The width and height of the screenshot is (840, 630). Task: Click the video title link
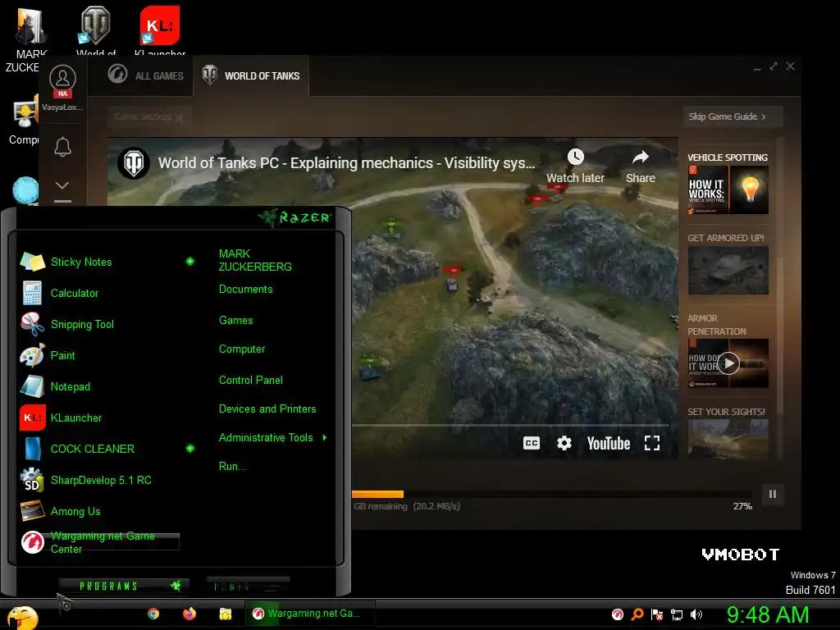[346, 163]
